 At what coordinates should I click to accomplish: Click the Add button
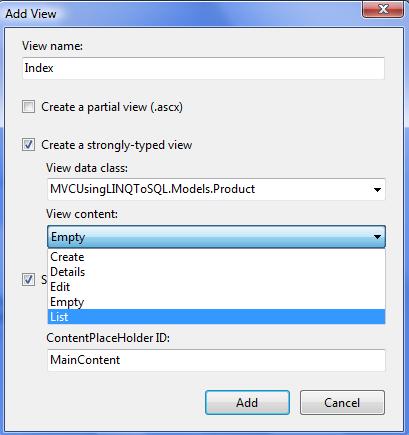point(247,403)
